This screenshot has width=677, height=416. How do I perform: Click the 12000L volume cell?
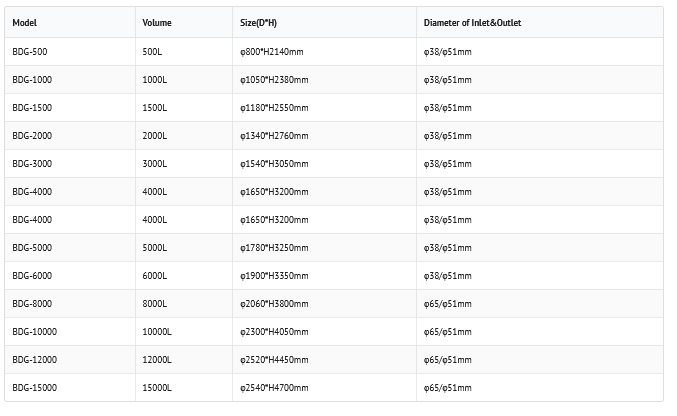(x=158, y=359)
